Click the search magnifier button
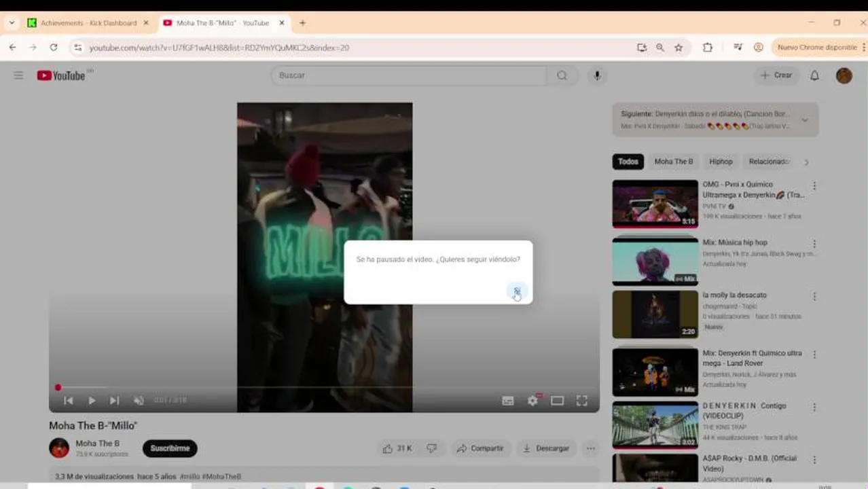This screenshot has height=489, width=868. 562,75
